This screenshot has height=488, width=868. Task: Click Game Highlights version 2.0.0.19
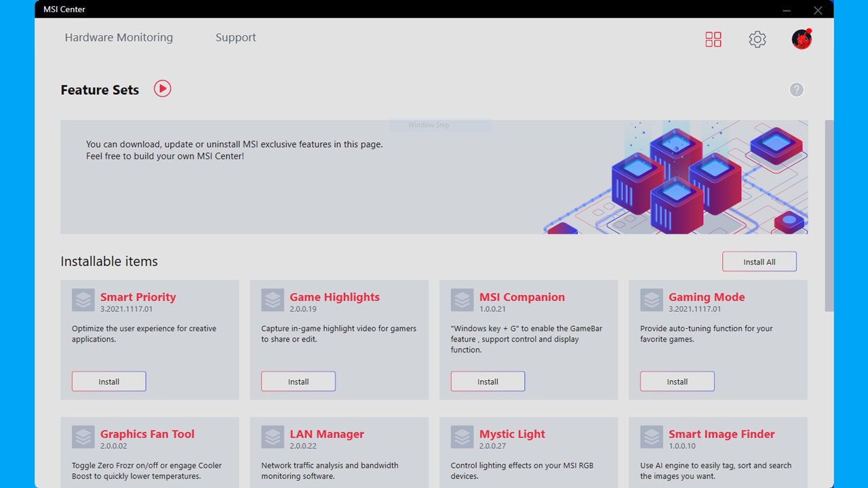[x=303, y=309]
